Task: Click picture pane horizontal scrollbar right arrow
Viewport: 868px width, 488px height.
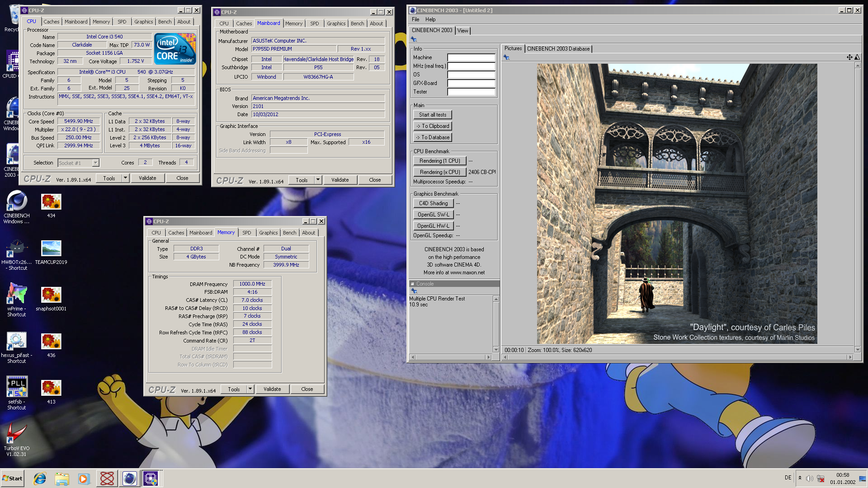Action: click(x=850, y=357)
